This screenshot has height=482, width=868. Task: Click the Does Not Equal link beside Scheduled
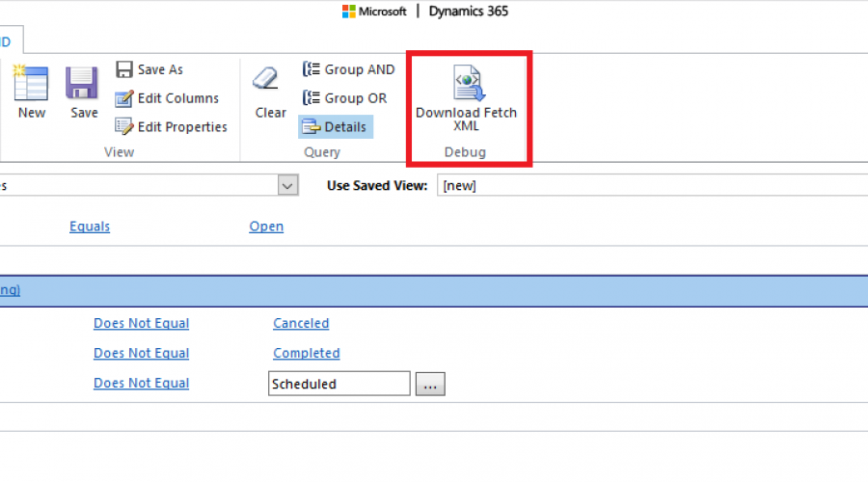[x=141, y=383]
